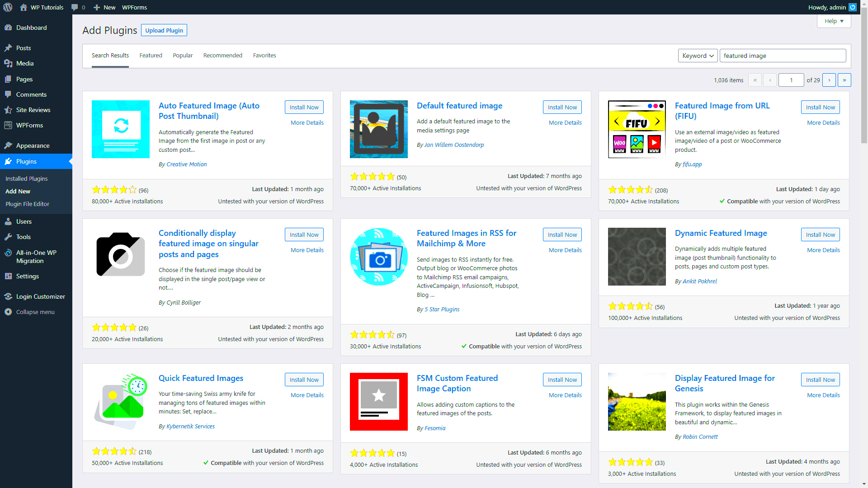The image size is (868, 488).
Task: Click the Comments menu icon
Action: click(8, 94)
